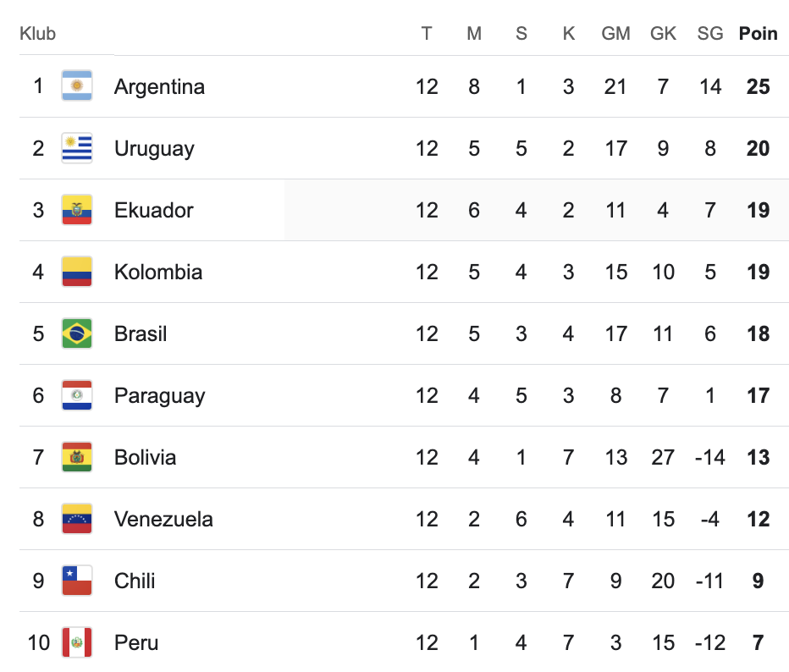Screen dimensions: 789x672
Task: Select the Brasil team name
Action: pyautogui.click(x=141, y=333)
